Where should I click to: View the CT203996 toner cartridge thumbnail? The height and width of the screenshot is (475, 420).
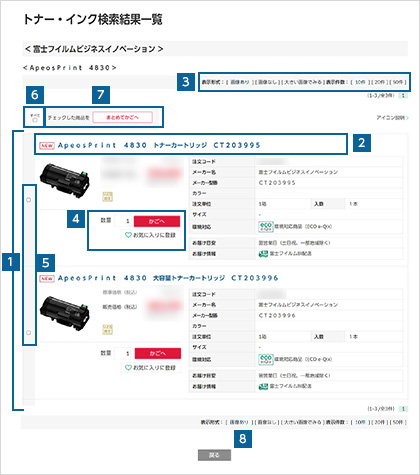pyautogui.click(x=65, y=313)
